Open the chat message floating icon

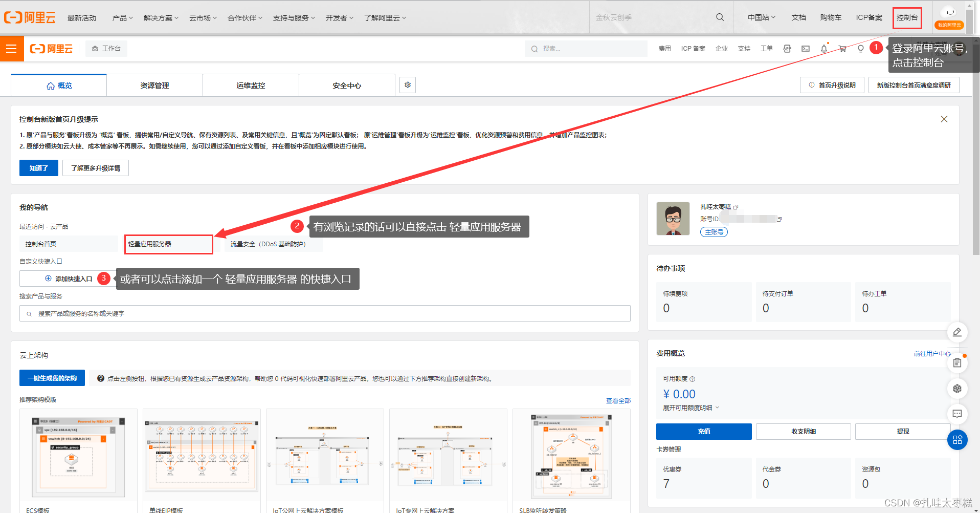tap(957, 414)
